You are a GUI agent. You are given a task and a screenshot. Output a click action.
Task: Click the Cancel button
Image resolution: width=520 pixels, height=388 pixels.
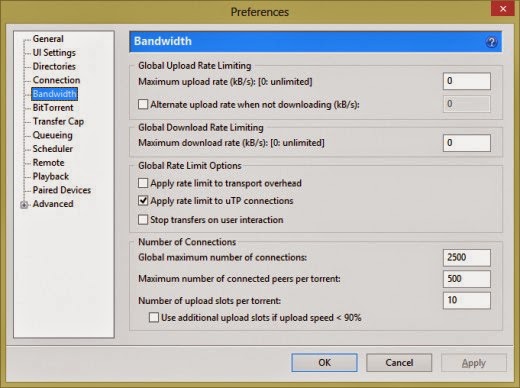(399, 363)
